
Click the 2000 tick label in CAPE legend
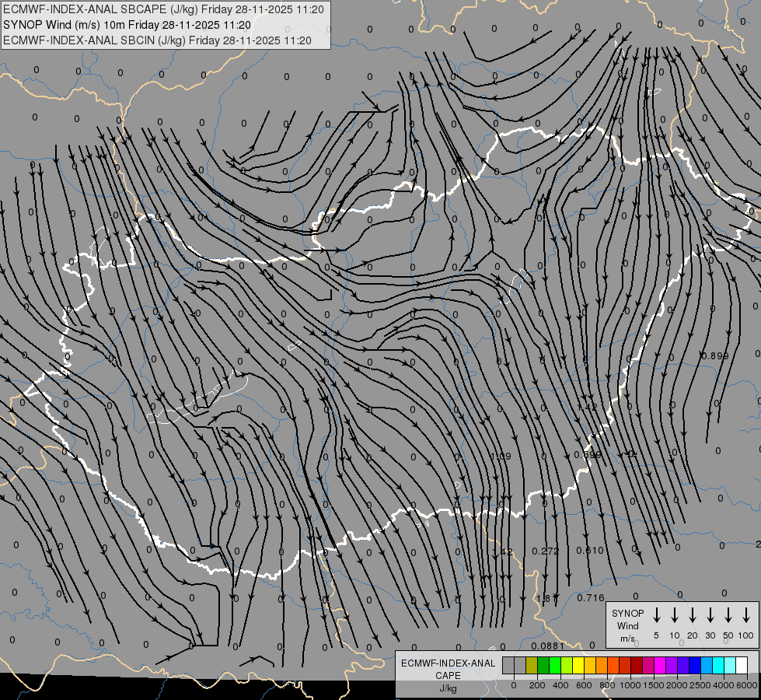tap(677, 685)
